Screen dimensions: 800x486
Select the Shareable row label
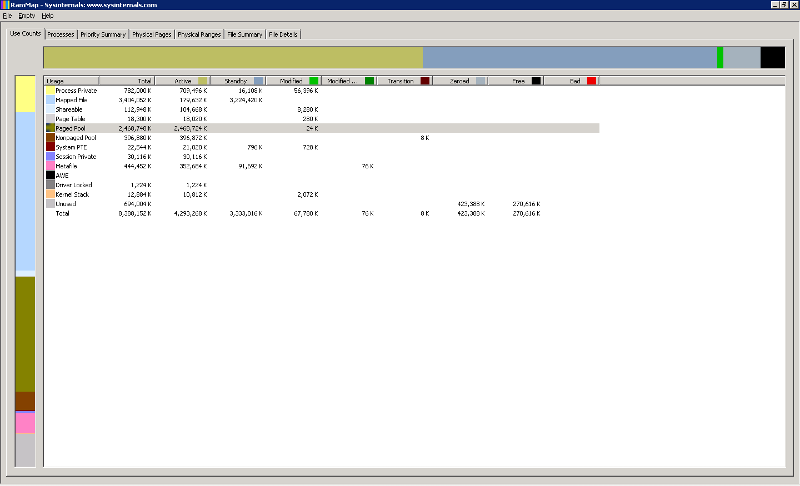(x=69, y=109)
